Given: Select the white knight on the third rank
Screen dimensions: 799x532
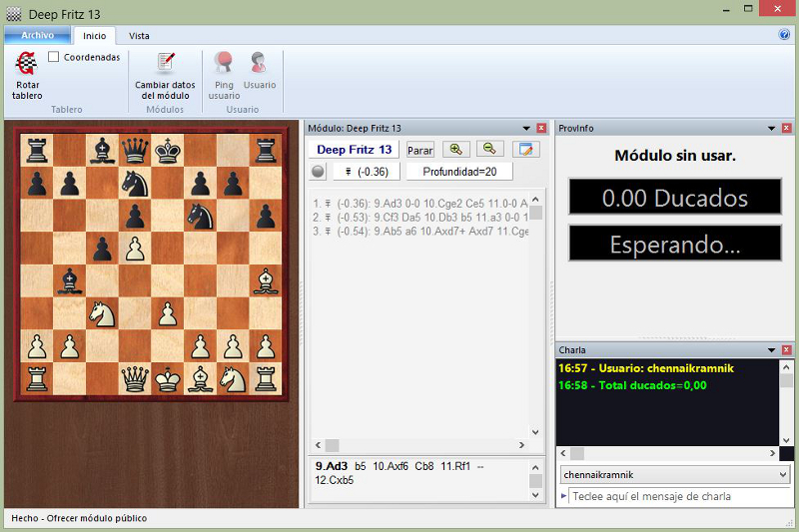Looking at the screenshot, I should pos(103,314).
